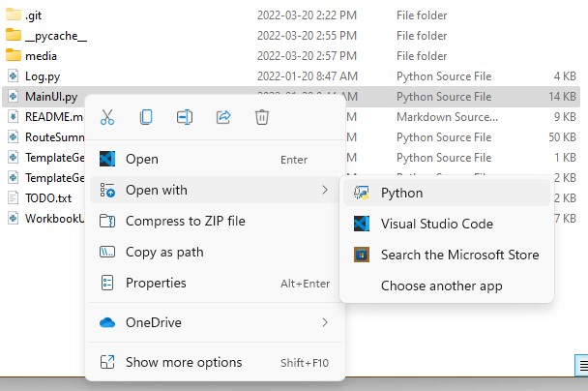Click the Cut scissors icon
The width and height of the screenshot is (588, 391).
(107, 117)
